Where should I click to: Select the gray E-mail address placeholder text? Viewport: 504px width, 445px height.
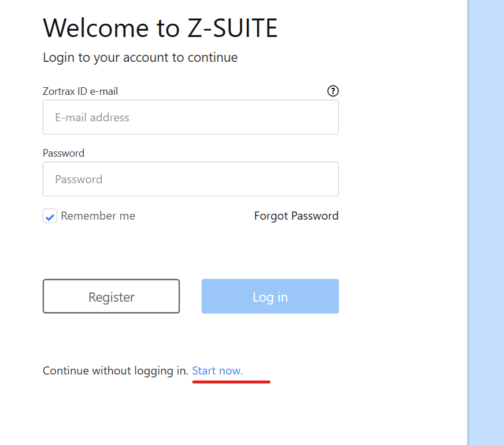pyautogui.click(x=92, y=117)
